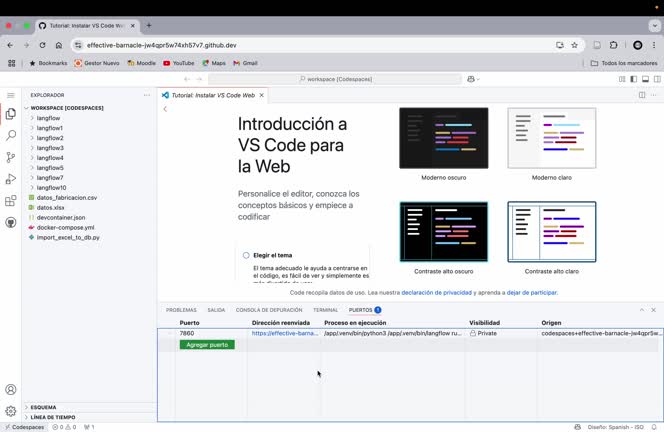This screenshot has width=664, height=432.
Task: Switch to the PUERTOS tab
Action: click(x=360, y=310)
